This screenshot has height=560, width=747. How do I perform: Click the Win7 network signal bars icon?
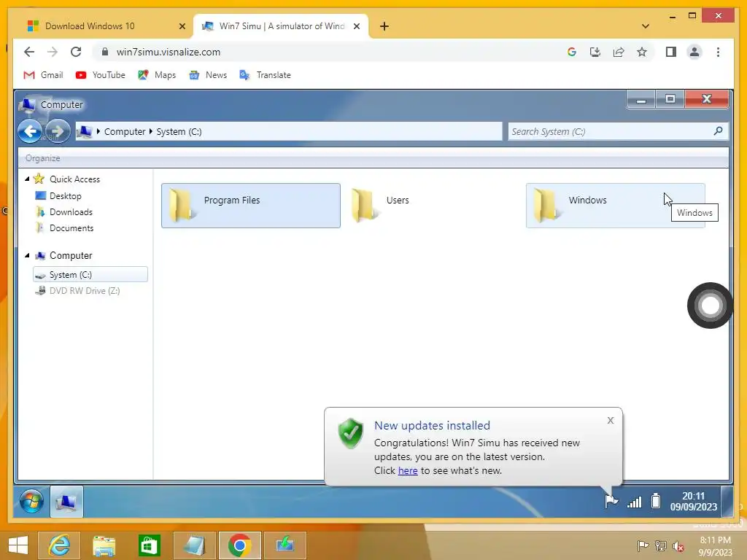[634, 502]
